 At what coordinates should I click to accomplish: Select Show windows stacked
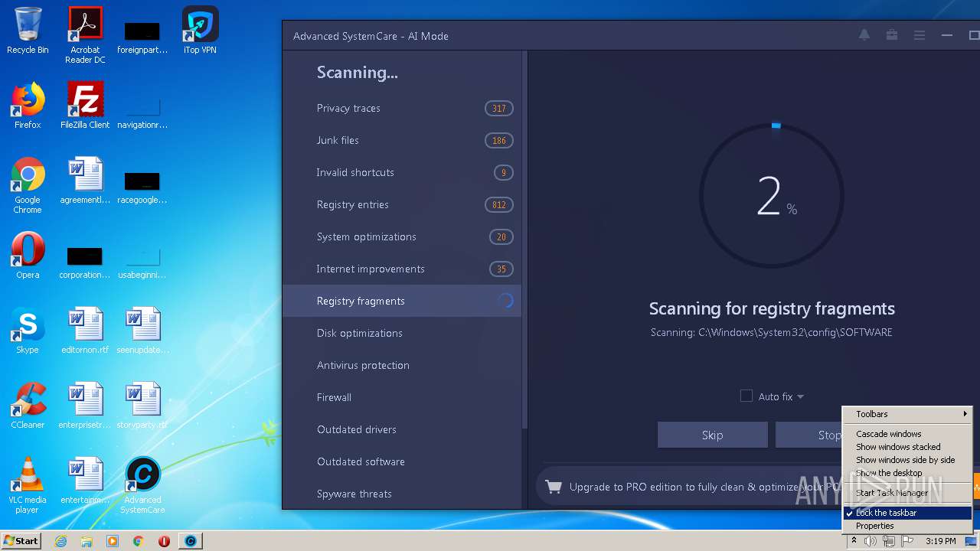(x=907, y=447)
